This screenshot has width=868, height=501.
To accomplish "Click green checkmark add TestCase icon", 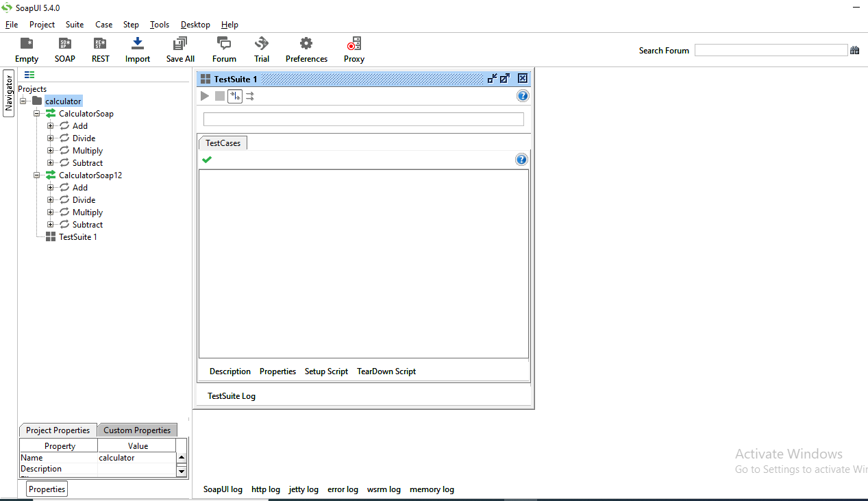I will click(207, 160).
